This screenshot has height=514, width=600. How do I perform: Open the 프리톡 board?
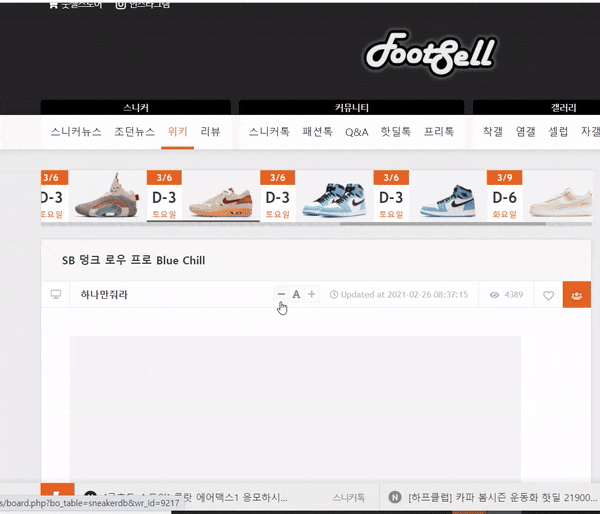click(x=439, y=132)
